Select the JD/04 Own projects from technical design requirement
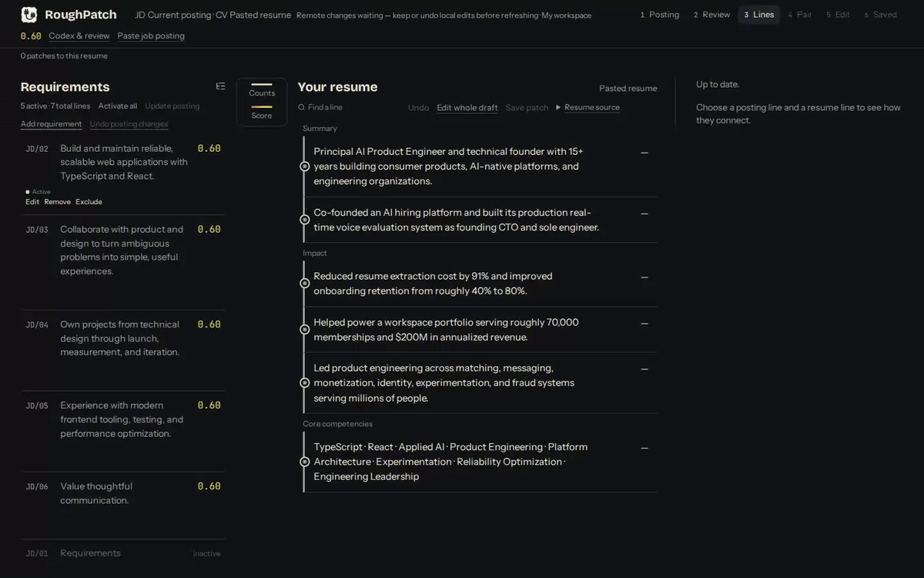The image size is (924, 578). click(123, 338)
